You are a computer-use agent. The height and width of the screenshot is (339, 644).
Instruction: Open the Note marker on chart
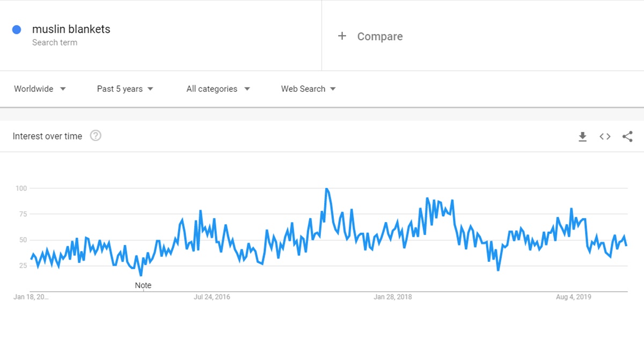[x=143, y=285]
